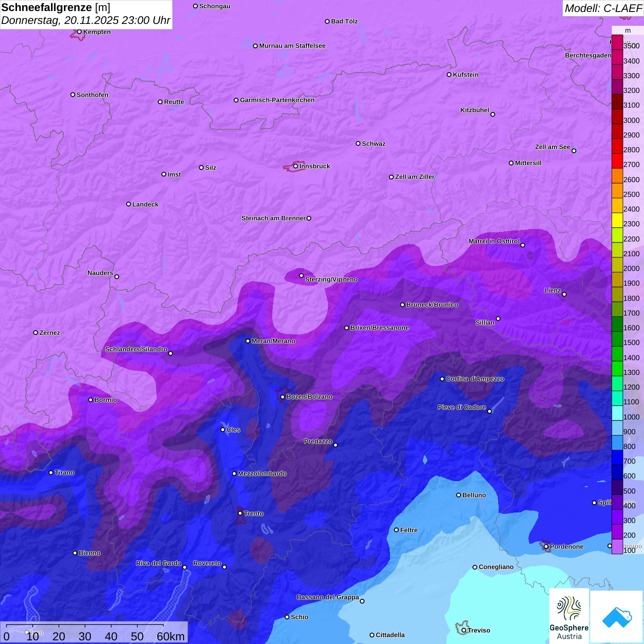
Task: Click the Innsbruck city marker dot
Action: click(295, 166)
